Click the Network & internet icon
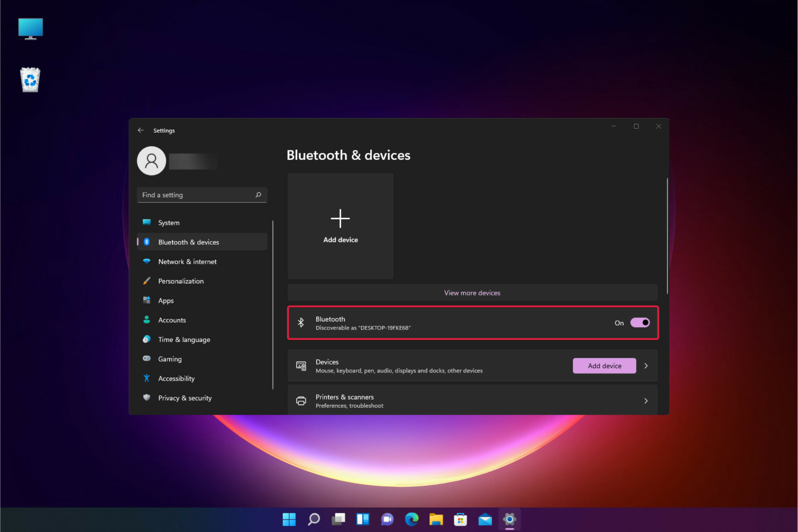This screenshot has width=798, height=532. 147,261
